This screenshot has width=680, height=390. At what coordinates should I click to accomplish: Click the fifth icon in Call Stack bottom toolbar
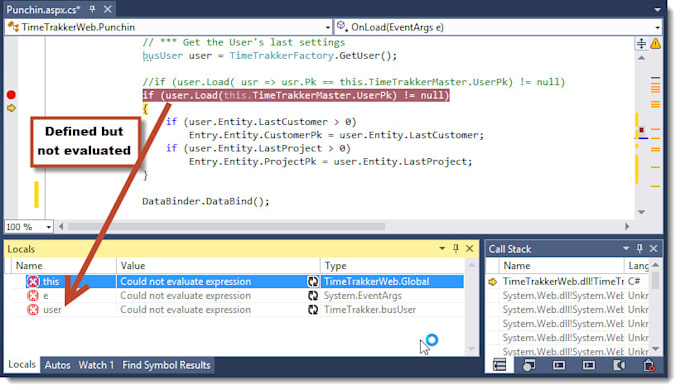[619, 365]
